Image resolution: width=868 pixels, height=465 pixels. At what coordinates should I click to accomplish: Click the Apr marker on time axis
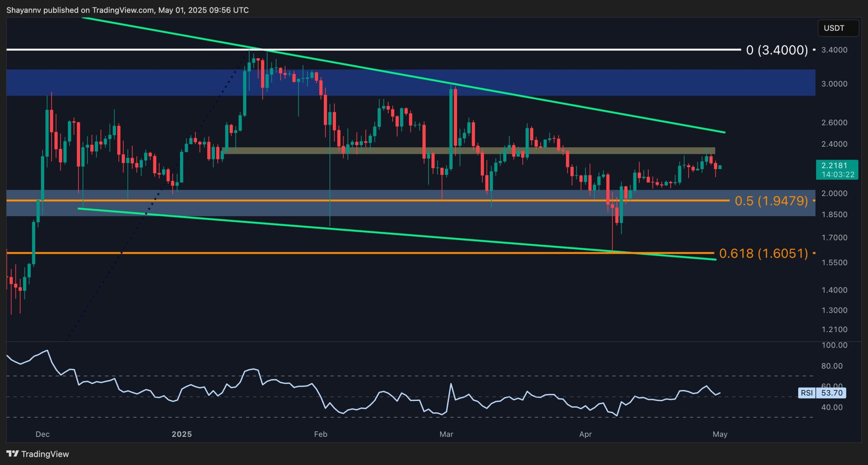585,434
